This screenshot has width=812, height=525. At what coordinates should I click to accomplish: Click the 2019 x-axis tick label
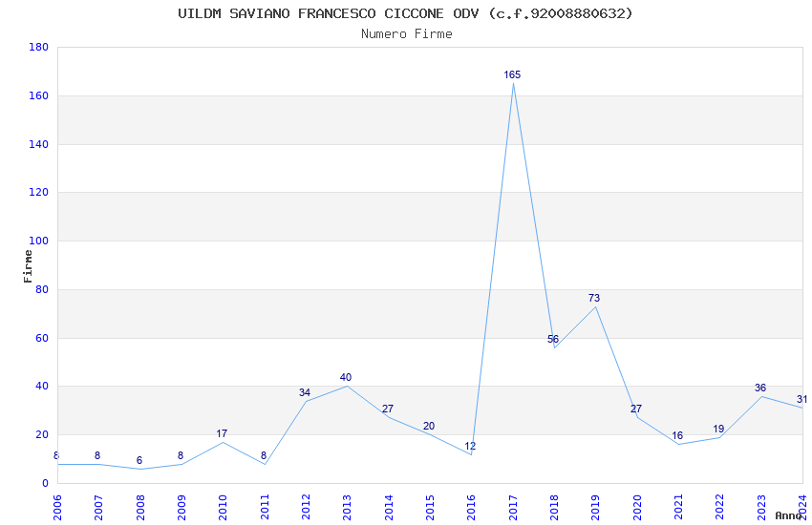pyautogui.click(x=596, y=508)
